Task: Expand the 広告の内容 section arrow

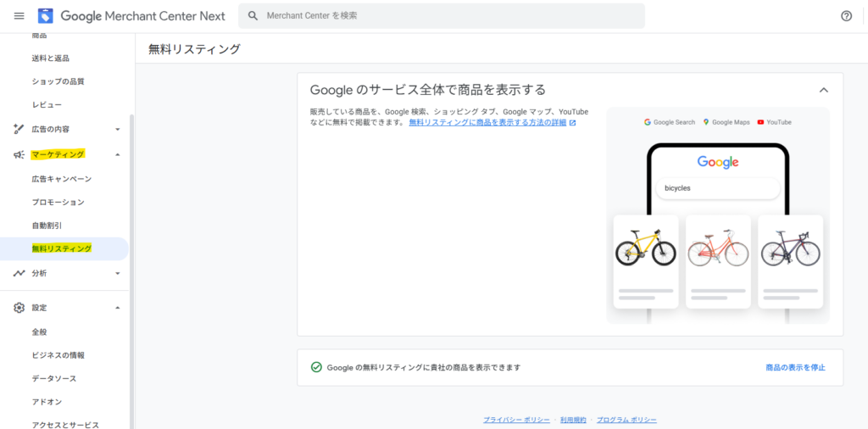Action: (117, 130)
